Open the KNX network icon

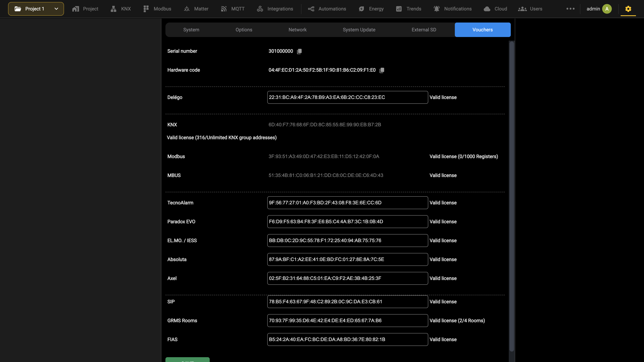(114, 9)
